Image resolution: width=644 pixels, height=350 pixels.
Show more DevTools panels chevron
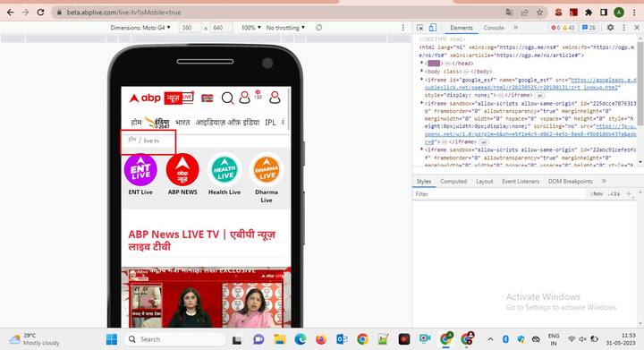pyautogui.click(x=515, y=28)
